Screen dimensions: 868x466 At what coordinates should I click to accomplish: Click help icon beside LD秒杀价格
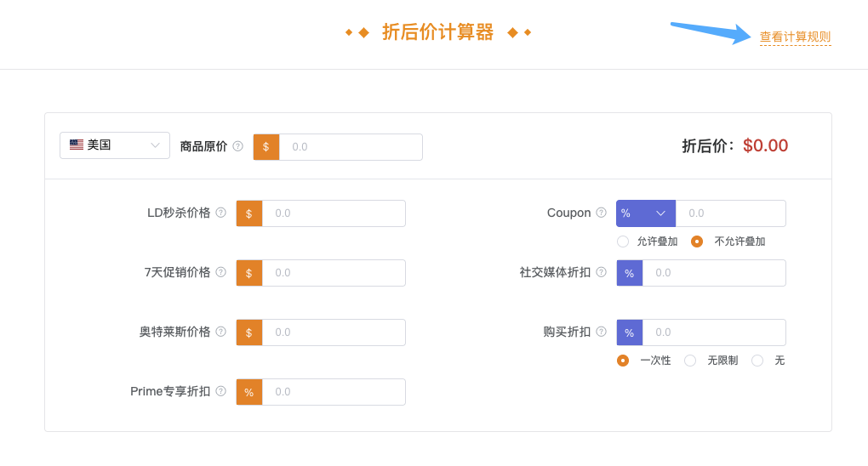[221, 213]
